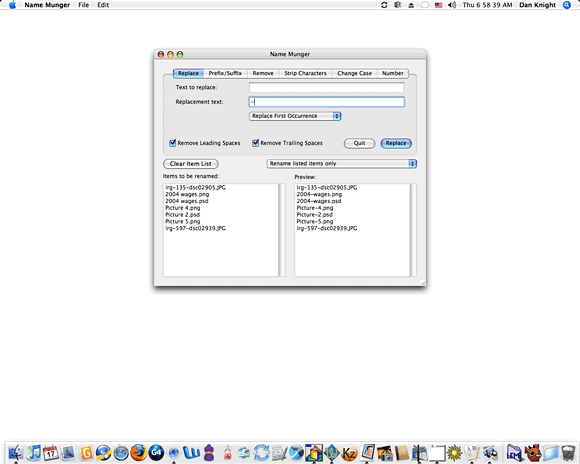Open the File menu

coord(84,5)
